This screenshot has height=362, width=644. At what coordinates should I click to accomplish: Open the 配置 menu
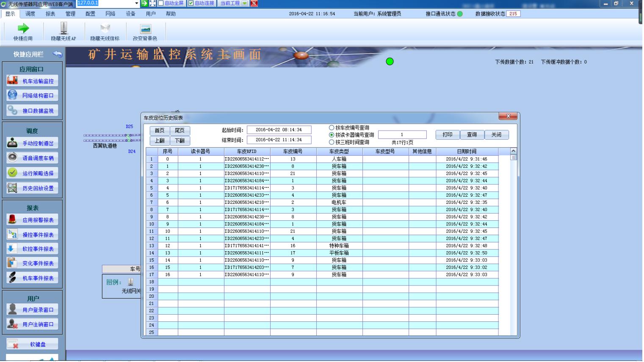90,14
